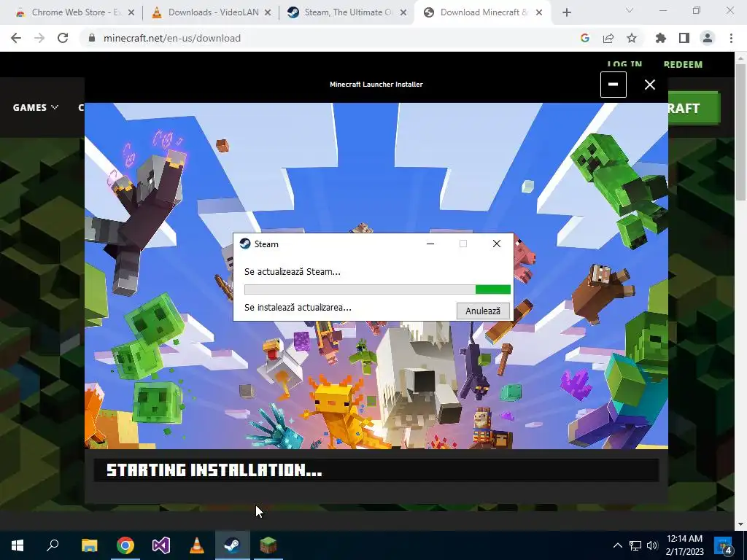Open Visual Studio from taskbar
Image resolution: width=747 pixels, height=560 pixels.
pos(161,545)
